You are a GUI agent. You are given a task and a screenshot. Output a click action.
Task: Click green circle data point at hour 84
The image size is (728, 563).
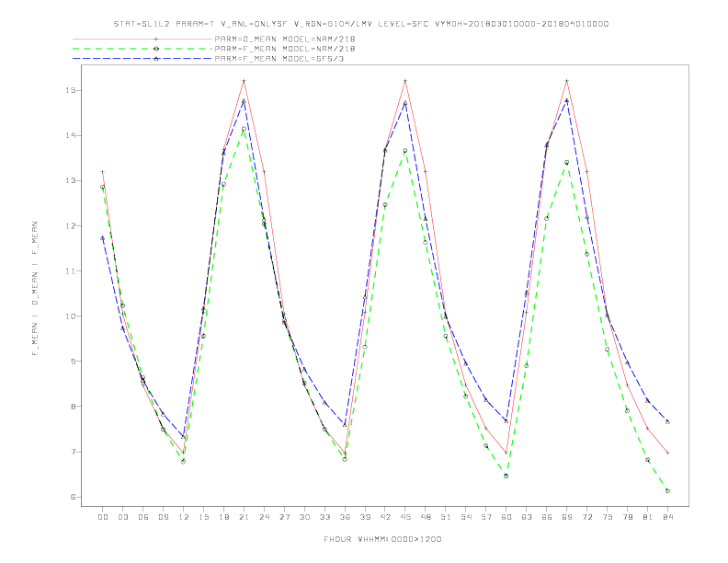pyautogui.click(x=667, y=490)
